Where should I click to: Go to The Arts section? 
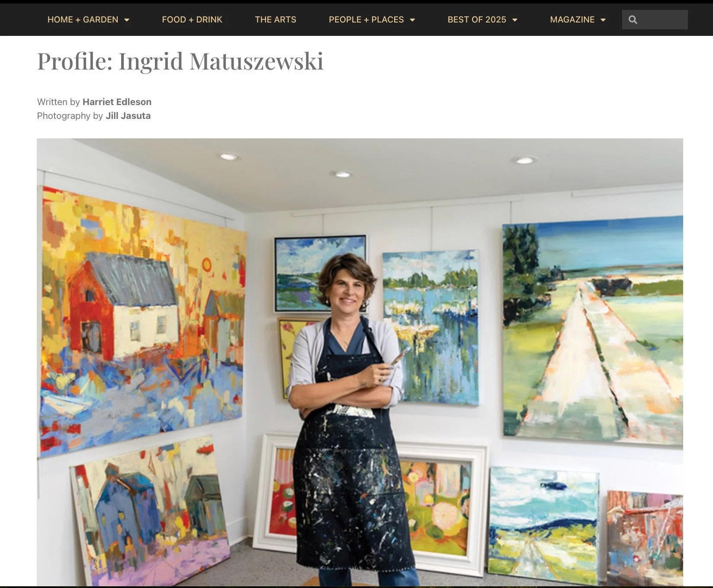[276, 19]
